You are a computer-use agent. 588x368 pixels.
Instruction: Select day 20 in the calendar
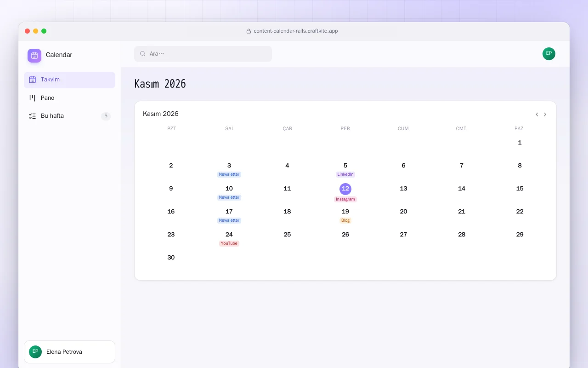(403, 212)
